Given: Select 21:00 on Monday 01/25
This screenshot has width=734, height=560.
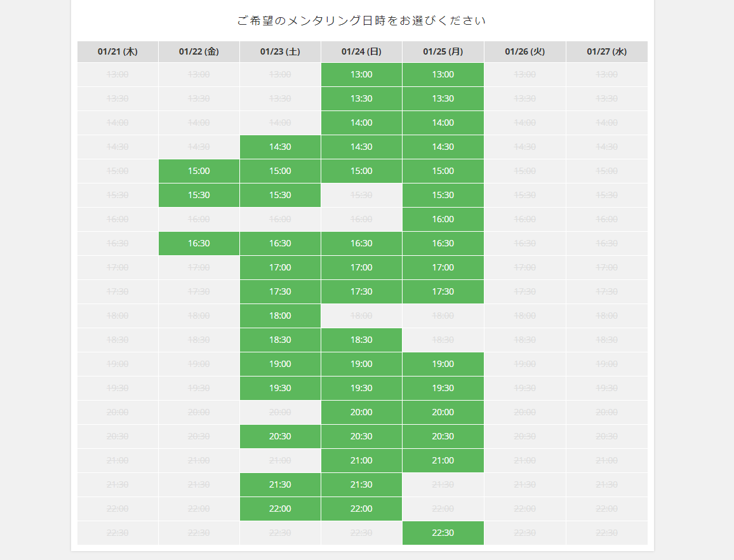Looking at the screenshot, I should point(443,460).
